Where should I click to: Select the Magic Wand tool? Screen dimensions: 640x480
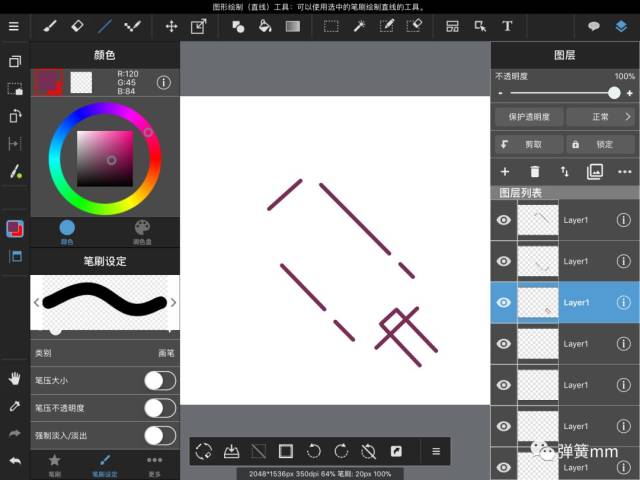359,27
